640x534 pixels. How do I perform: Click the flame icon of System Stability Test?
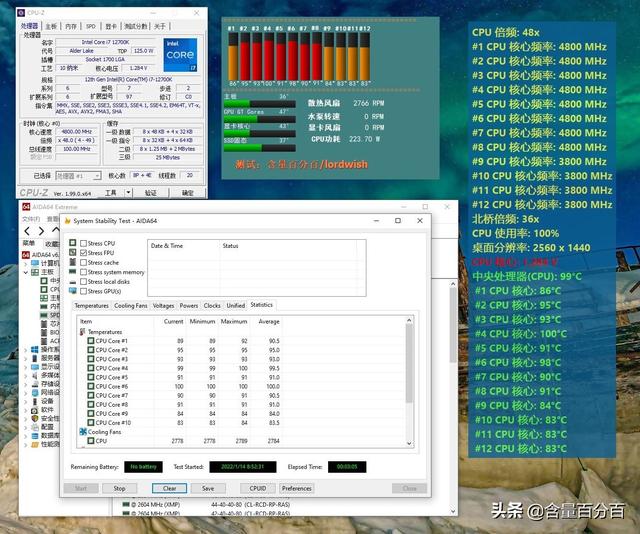click(x=67, y=221)
